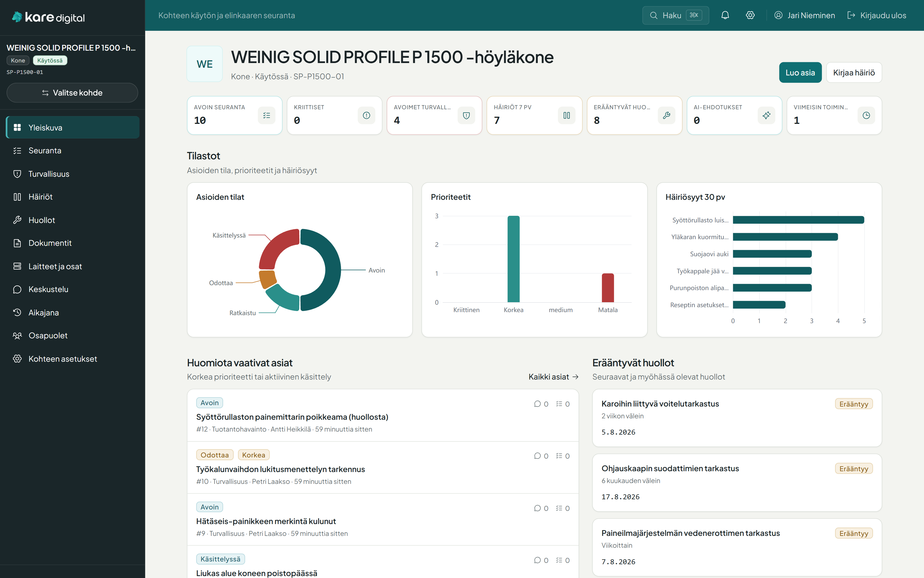
Task: Open Kohteen asetukset settings
Action: coord(73,359)
